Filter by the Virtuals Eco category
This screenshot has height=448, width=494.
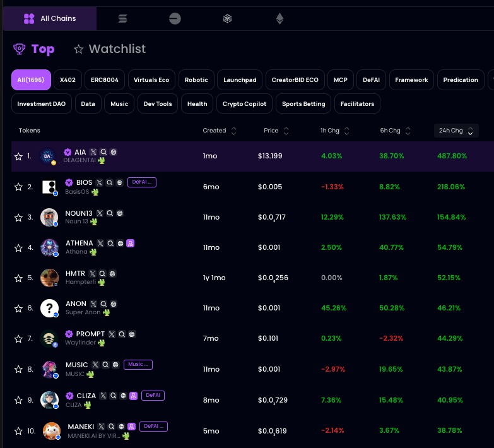[x=151, y=80]
